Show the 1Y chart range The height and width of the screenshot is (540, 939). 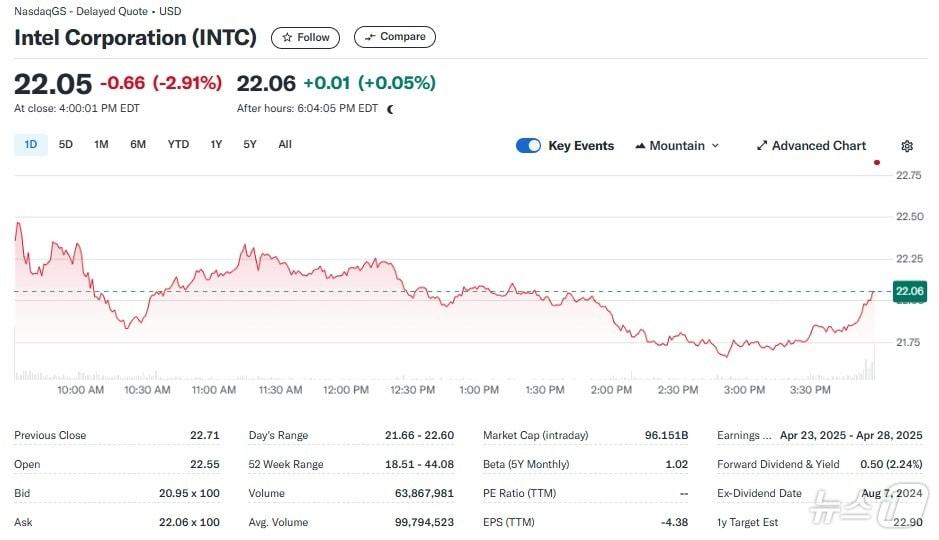point(216,144)
